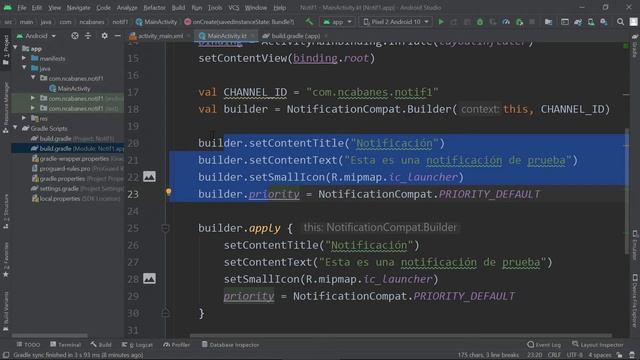Collapse the first com.ncabanes.notif1 package
Image resolution: width=640 pixels, height=360 pixels.
pos(33,78)
